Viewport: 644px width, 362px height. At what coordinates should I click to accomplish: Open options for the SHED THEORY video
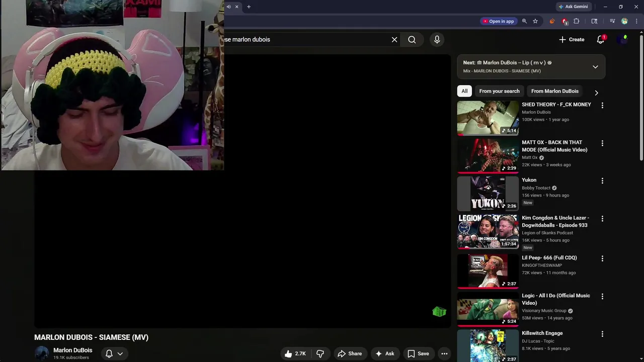[602, 106]
